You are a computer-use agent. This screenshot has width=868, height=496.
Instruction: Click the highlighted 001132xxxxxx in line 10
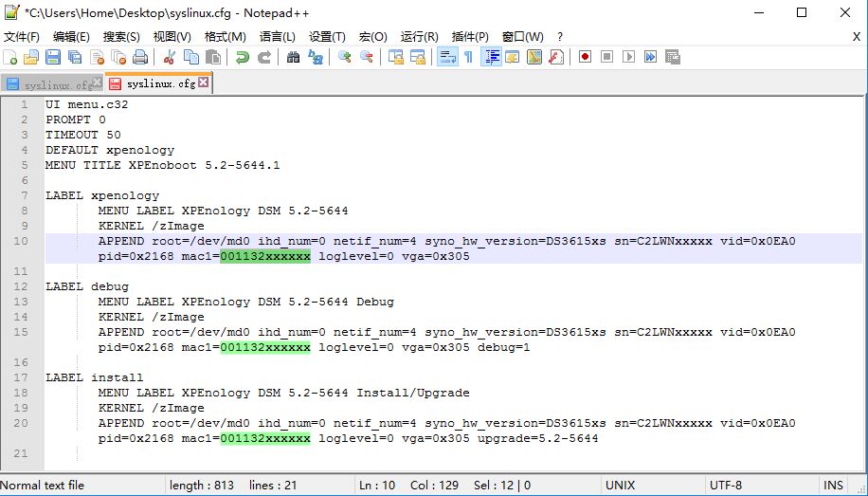coord(265,256)
